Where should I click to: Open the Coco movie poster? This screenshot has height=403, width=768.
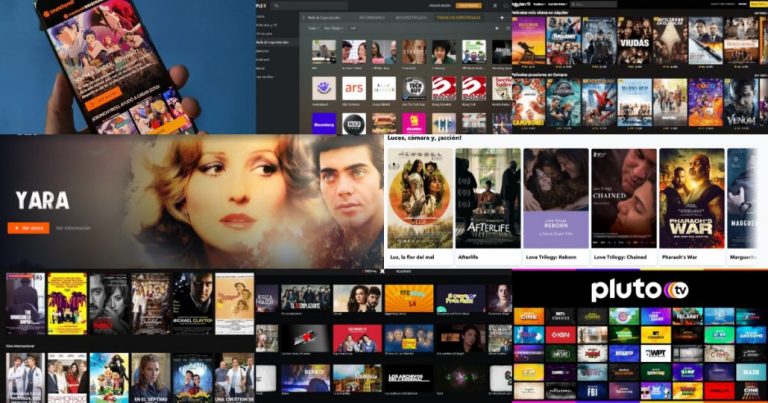click(x=705, y=102)
